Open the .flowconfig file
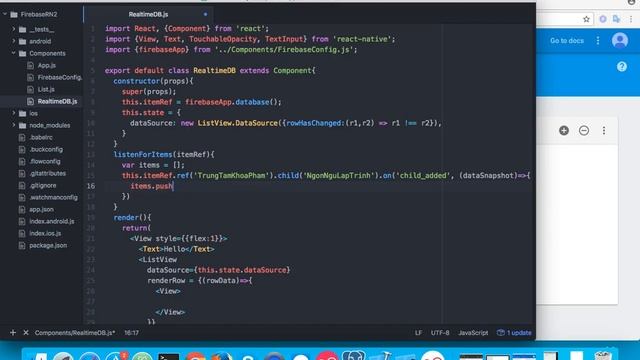Screen dimensions: 640x360 point(44,161)
